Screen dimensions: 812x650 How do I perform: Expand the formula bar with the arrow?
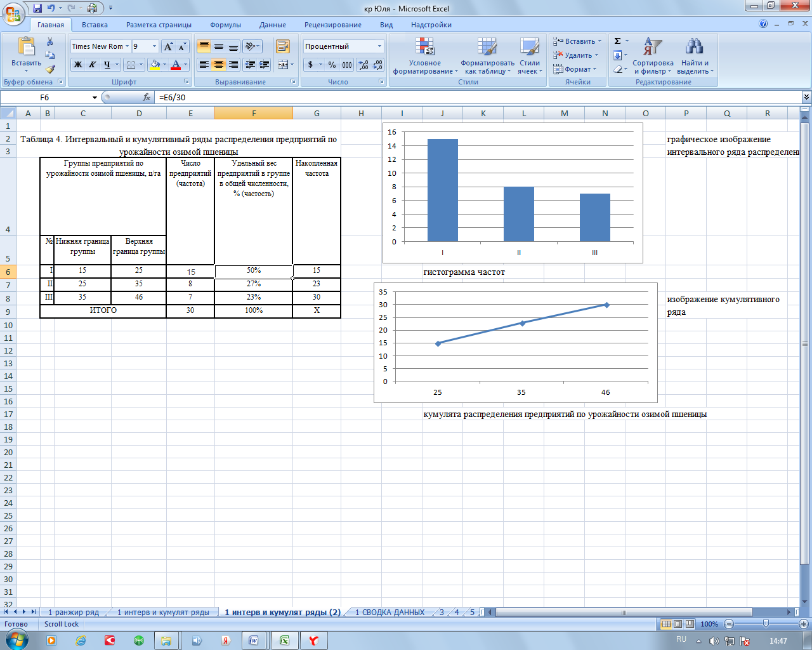coord(806,97)
